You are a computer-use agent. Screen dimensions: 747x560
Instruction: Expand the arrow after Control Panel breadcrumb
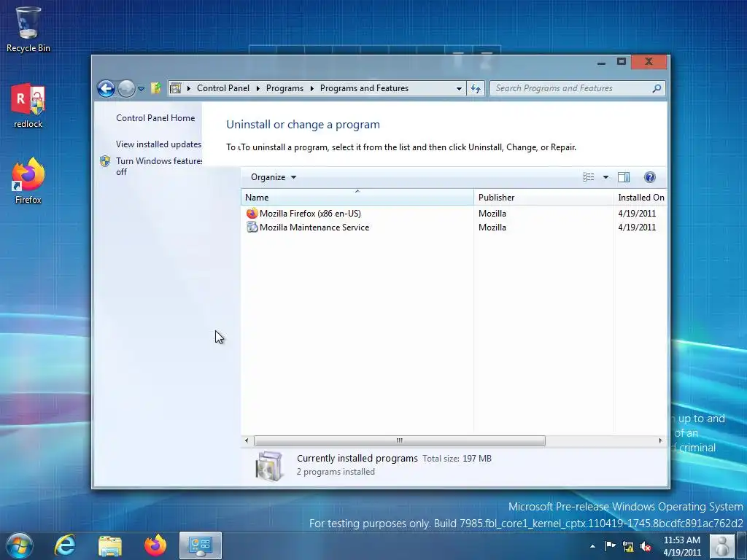[258, 88]
